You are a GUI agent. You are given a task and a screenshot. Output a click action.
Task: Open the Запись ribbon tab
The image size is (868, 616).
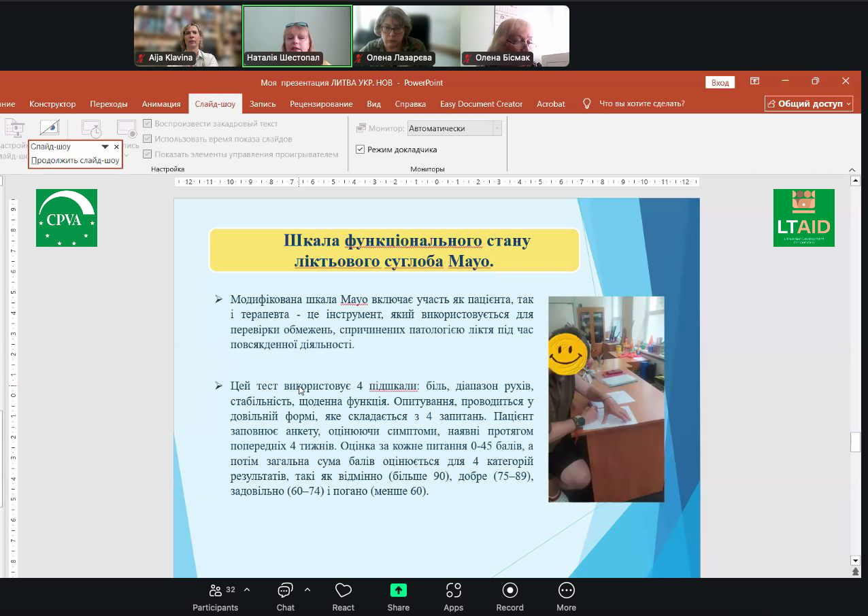click(x=263, y=104)
